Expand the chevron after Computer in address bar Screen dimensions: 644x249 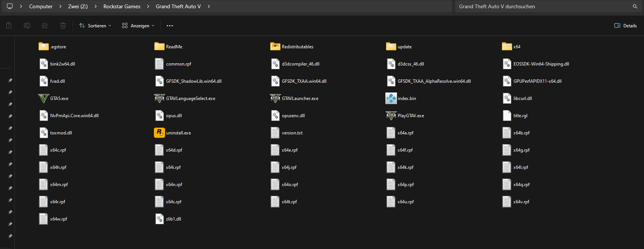point(60,6)
